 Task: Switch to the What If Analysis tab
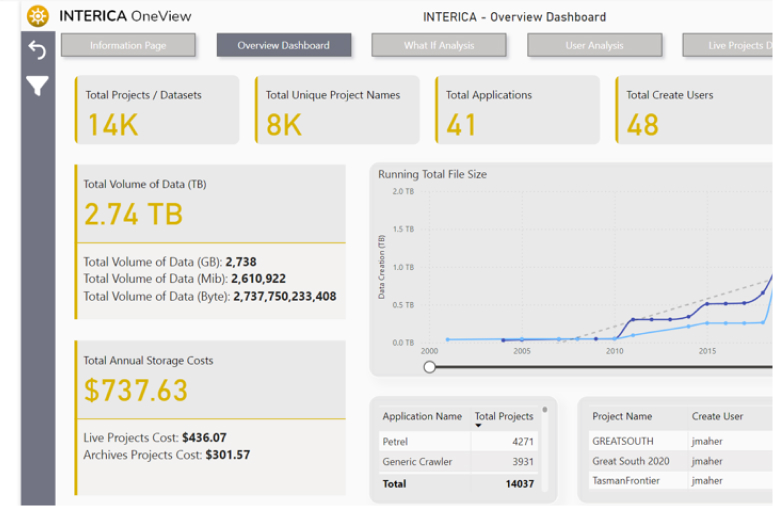click(439, 45)
